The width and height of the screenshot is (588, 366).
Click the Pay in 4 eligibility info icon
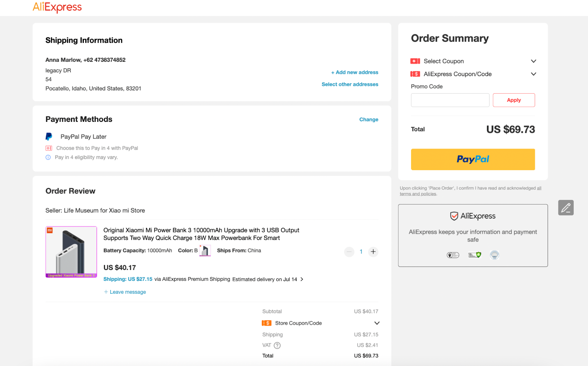(48, 157)
